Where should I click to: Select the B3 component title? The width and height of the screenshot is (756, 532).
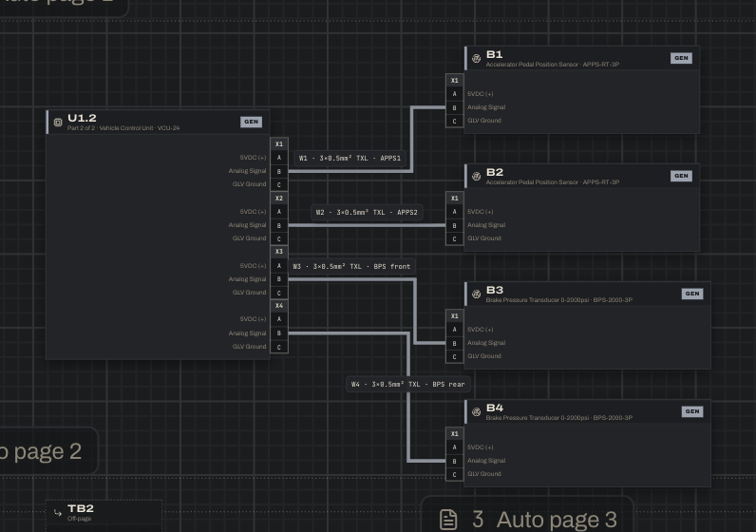coord(495,290)
